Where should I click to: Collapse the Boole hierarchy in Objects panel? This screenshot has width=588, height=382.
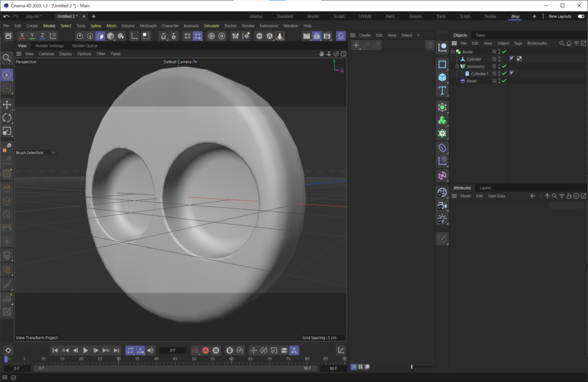point(453,52)
